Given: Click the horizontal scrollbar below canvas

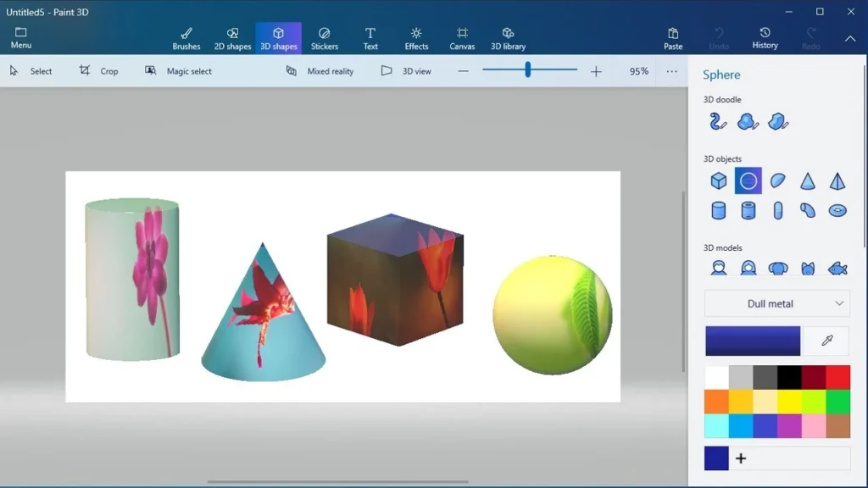Looking at the screenshot, I should (337, 481).
